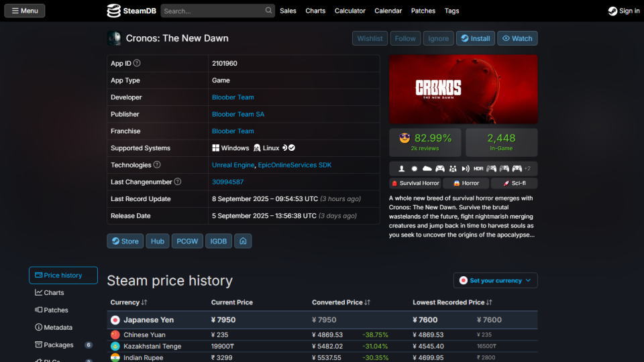
Task: Click the Japanese Yen flag icon
Action: [115, 320]
